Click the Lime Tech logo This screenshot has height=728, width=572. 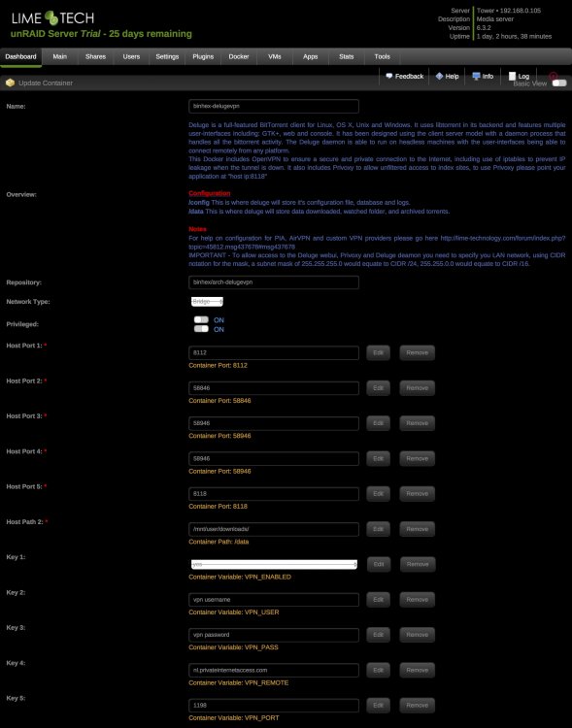pyautogui.click(x=53, y=18)
